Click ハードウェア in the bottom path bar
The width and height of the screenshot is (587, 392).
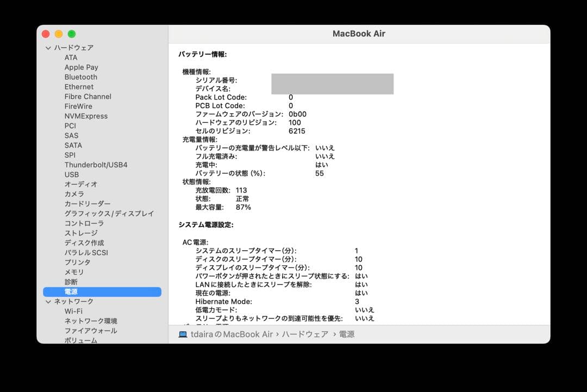coord(305,334)
